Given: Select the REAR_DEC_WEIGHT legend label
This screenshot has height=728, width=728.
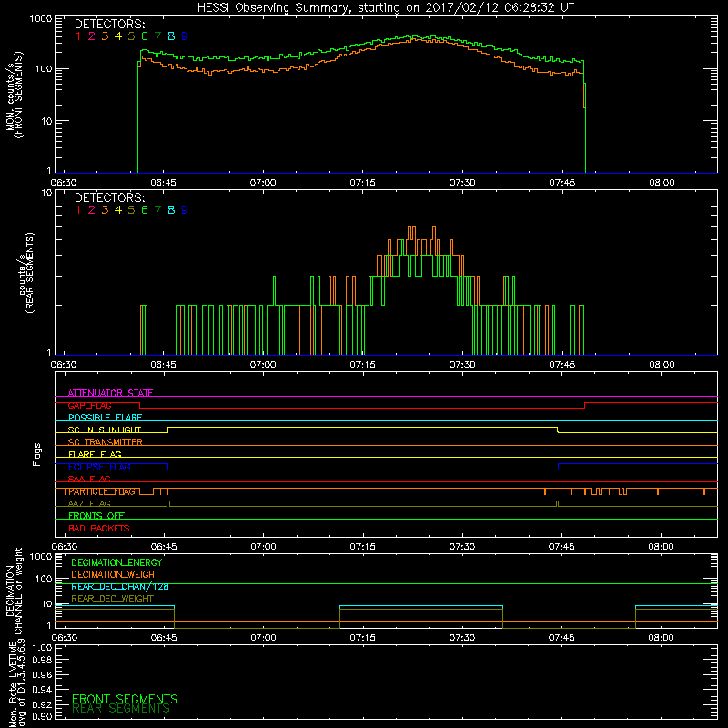Looking at the screenshot, I should 112,599.
